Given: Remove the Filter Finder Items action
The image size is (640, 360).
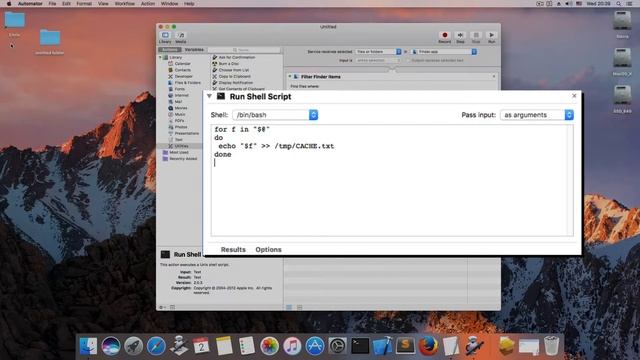Looking at the screenshot, I should pyautogui.click(x=493, y=77).
